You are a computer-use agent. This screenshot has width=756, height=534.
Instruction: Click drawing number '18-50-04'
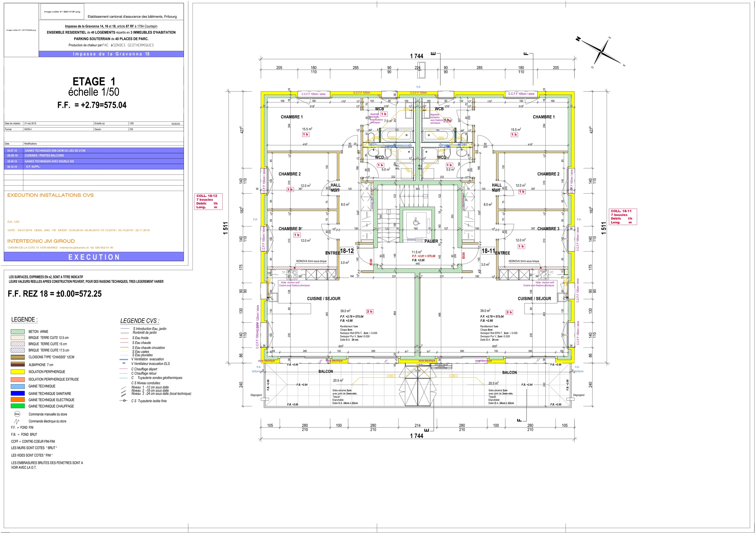(x=175, y=124)
